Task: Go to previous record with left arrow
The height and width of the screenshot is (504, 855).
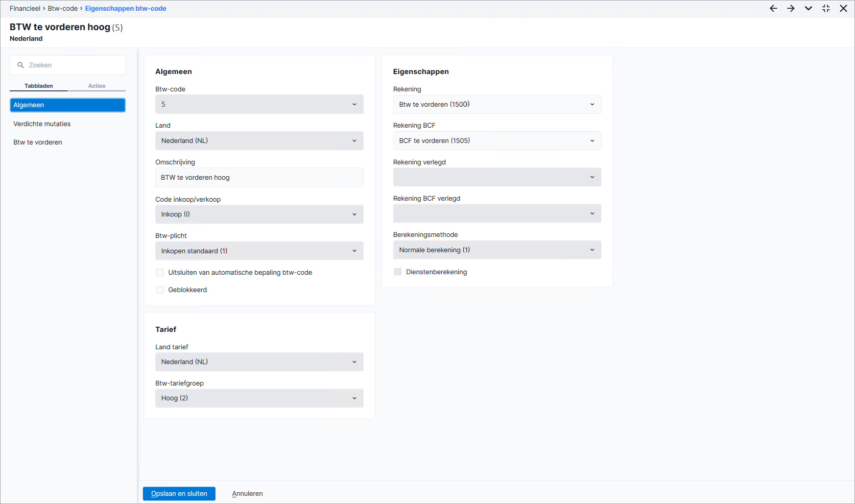Action: point(773,8)
